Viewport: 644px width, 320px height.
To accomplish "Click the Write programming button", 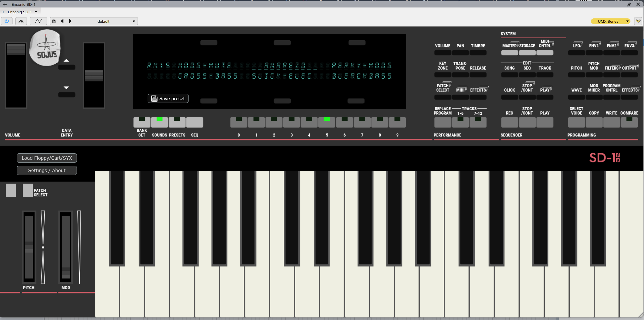I will pos(612,122).
